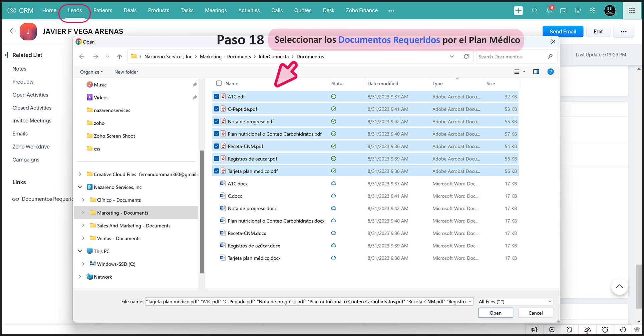Expand the Clínico - Documents folder

pos(83,200)
